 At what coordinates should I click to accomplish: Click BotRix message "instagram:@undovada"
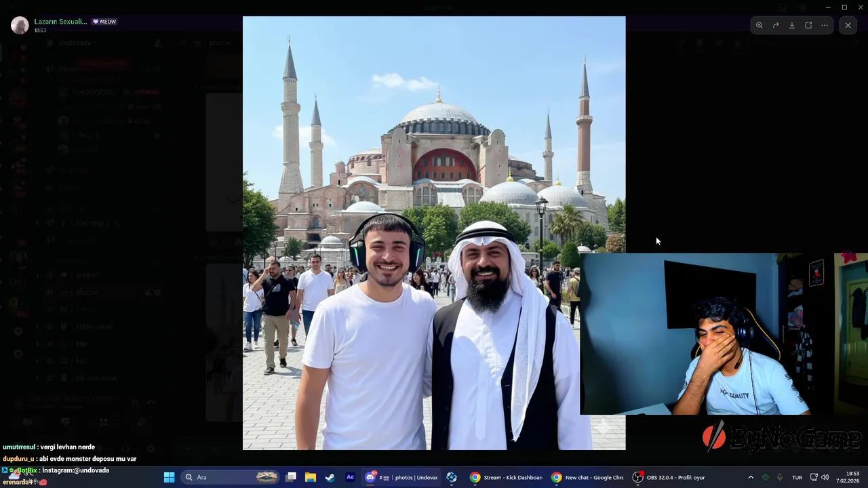[77, 470]
